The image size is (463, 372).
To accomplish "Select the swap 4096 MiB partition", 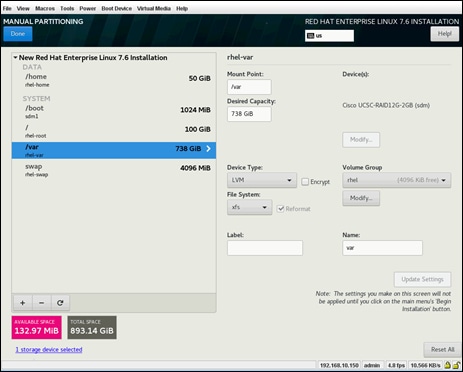I will coord(114,170).
